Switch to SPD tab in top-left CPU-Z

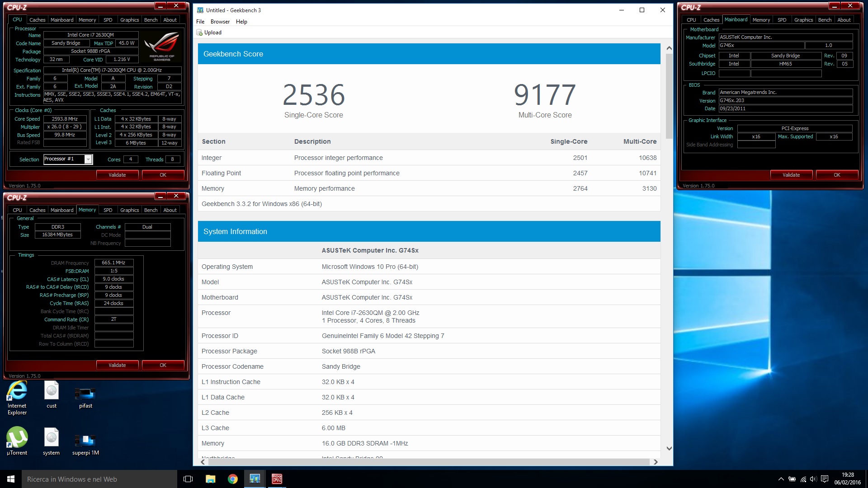pyautogui.click(x=108, y=20)
